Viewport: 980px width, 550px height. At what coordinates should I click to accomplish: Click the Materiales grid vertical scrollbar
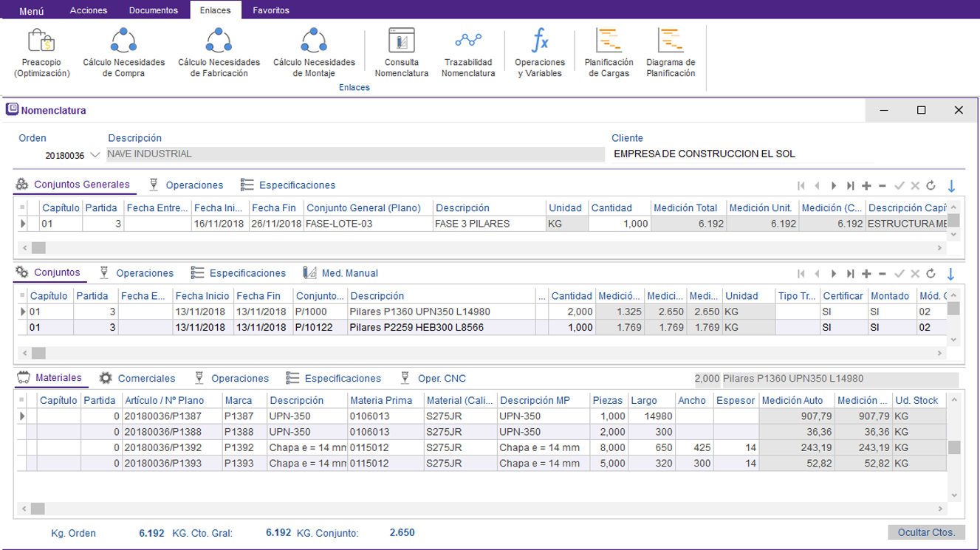pyautogui.click(x=954, y=448)
